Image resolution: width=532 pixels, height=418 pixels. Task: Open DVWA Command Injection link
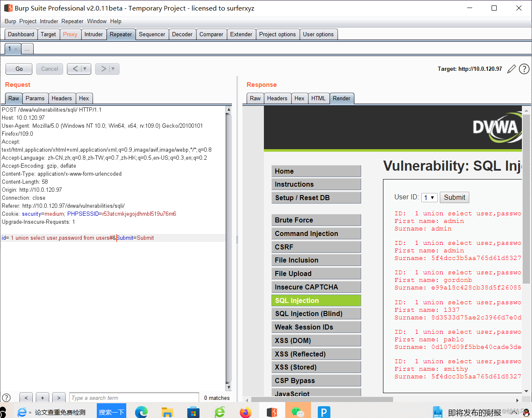[x=316, y=233]
